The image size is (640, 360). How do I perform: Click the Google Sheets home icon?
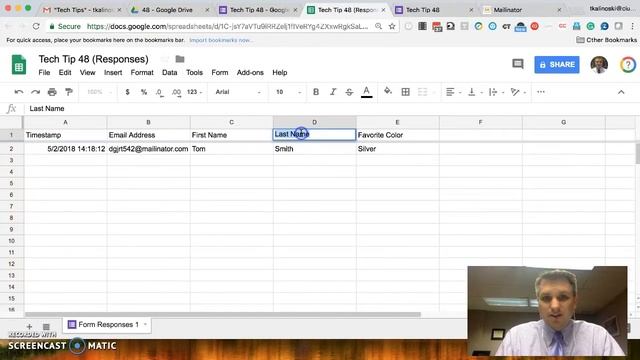click(19, 65)
